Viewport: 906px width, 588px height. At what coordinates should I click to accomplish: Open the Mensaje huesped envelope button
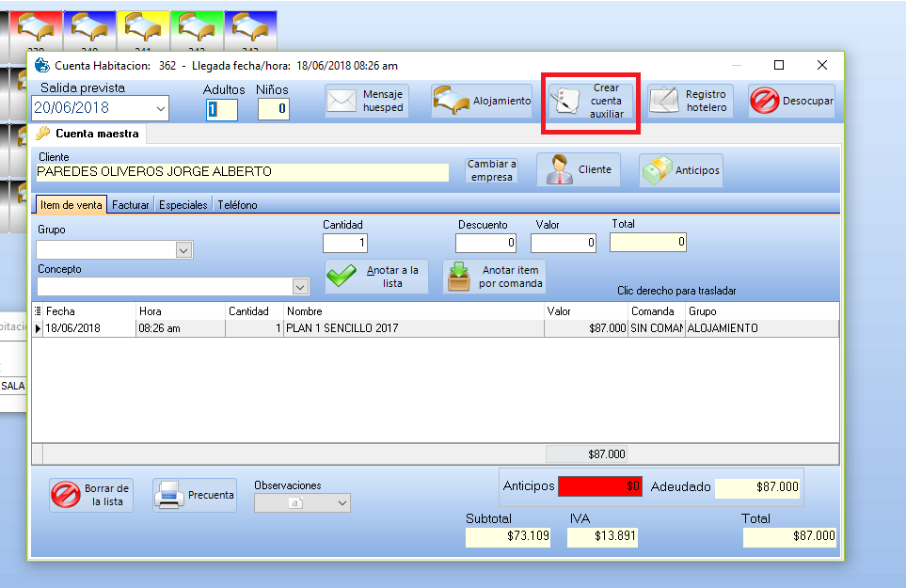(x=368, y=101)
